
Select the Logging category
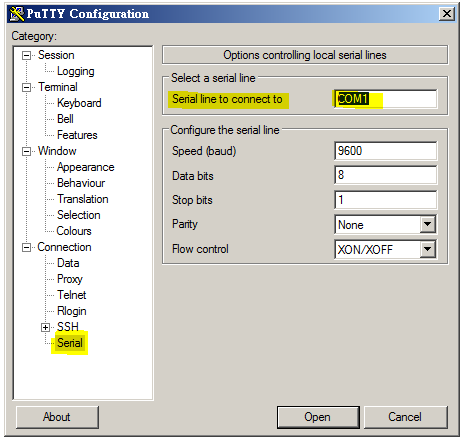[76, 71]
